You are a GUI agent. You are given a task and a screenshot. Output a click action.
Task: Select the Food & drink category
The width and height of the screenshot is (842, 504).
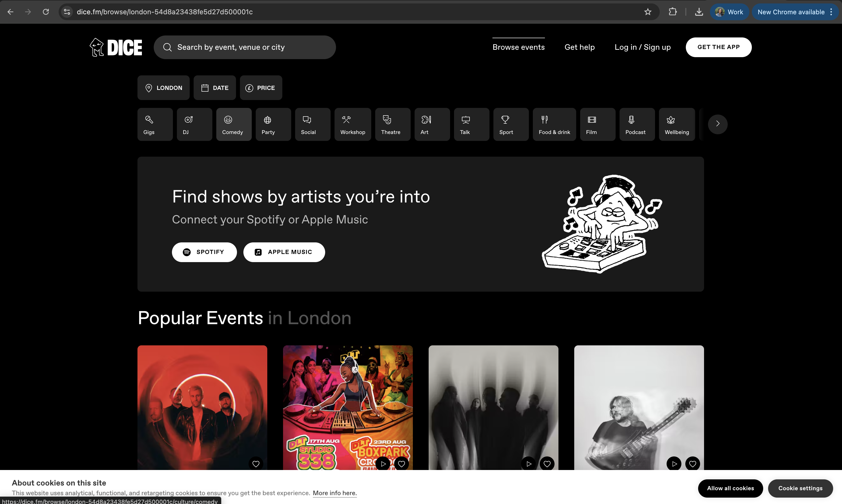coord(554,124)
